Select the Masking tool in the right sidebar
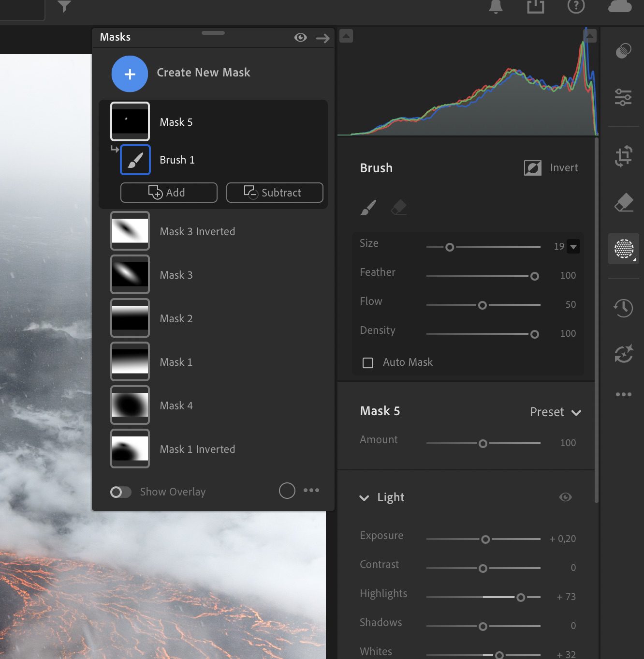This screenshot has height=659, width=644. pos(624,249)
